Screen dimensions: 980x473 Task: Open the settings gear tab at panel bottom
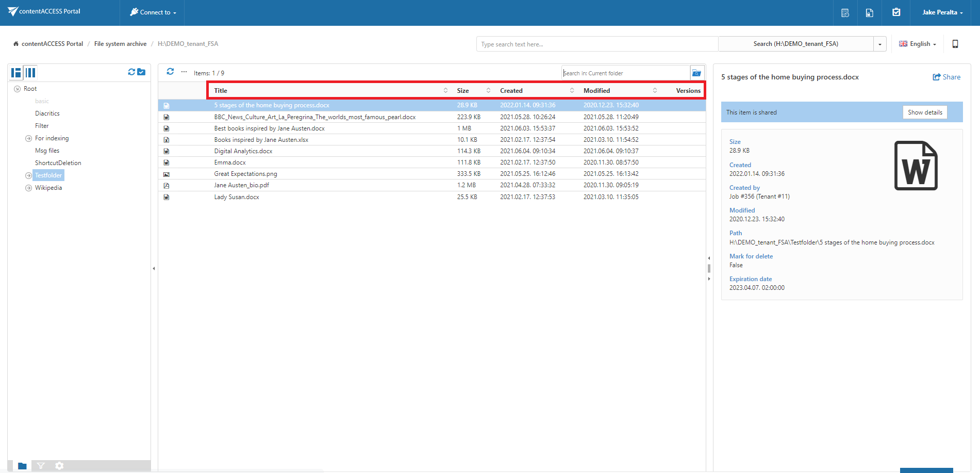59,466
